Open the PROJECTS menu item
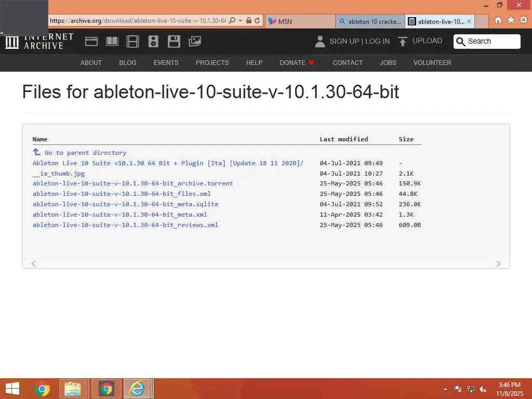Viewport: 532px width, 399px height. 212,63
